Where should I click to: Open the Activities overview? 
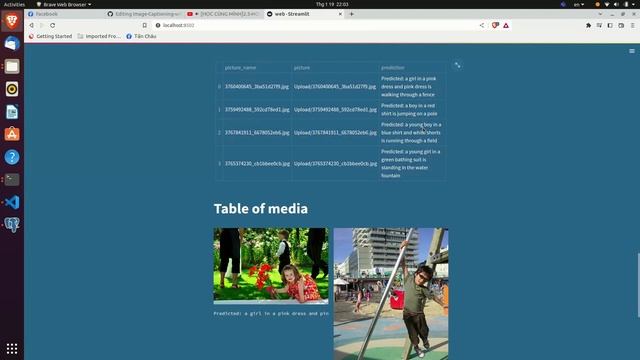pos(14,4)
